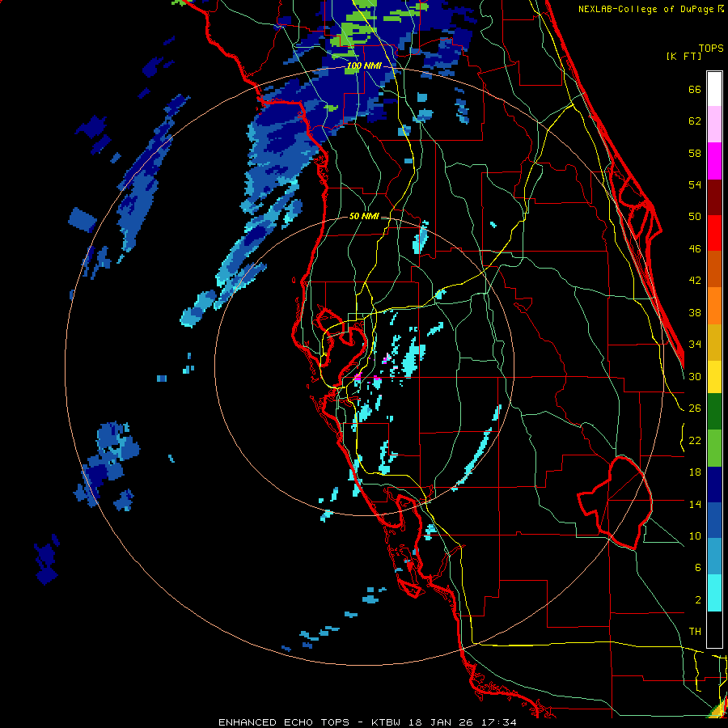728x728 pixels.
Task: Click the legend value 38
Action: [695, 313]
